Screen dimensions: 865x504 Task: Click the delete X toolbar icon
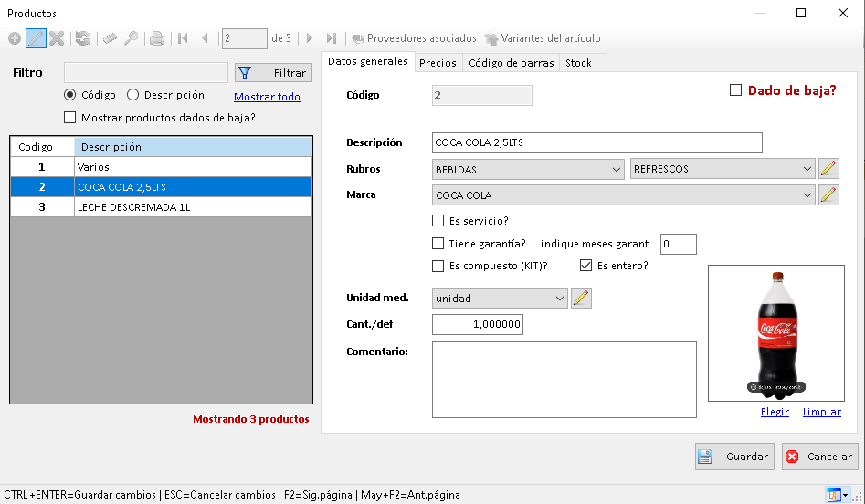coord(57,38)
